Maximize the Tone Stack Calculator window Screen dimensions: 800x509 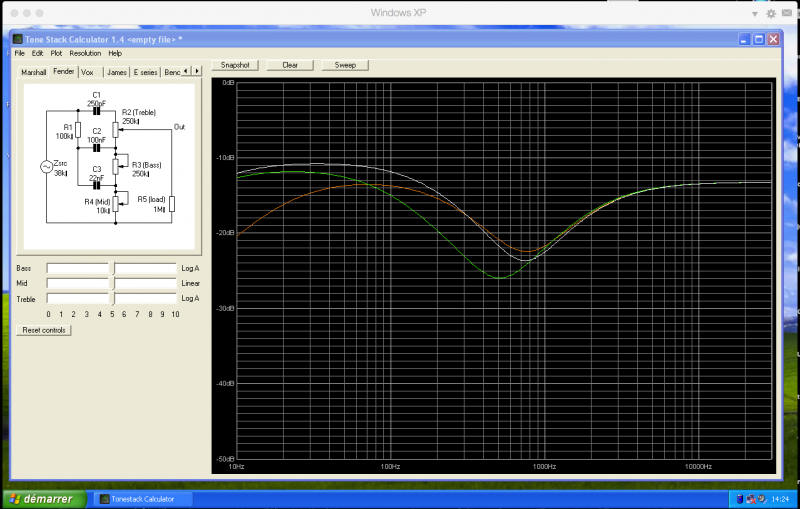pos(759,39)
